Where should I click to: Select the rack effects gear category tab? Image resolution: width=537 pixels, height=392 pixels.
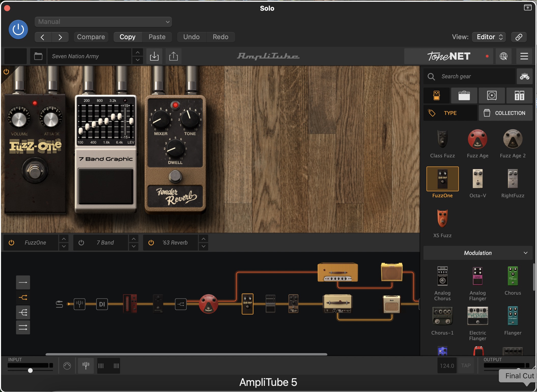click(519, 96)
